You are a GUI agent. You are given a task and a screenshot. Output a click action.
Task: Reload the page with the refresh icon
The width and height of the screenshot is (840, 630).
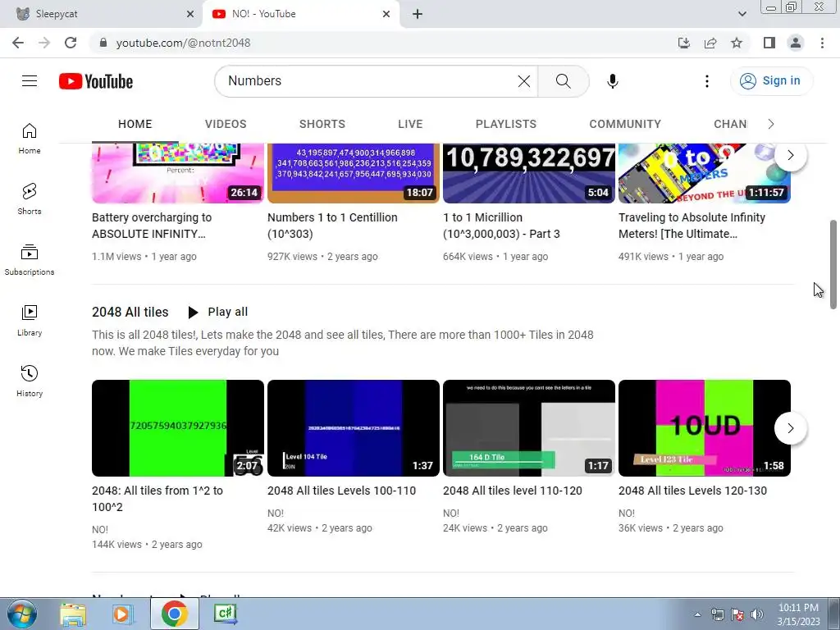[x=71, y=43]
